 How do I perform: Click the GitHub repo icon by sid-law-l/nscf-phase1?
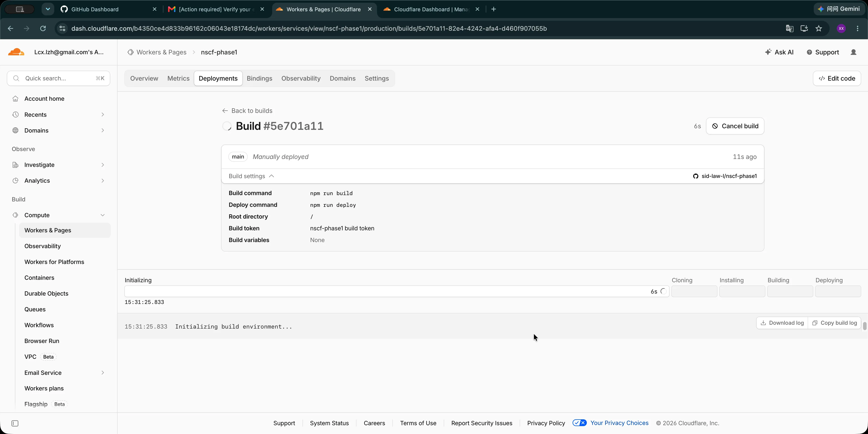(x=696, y=176)
